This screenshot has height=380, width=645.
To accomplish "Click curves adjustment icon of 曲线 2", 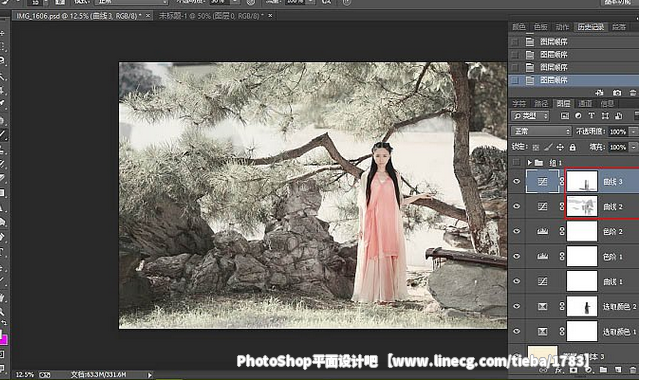I will coord(543,206).
